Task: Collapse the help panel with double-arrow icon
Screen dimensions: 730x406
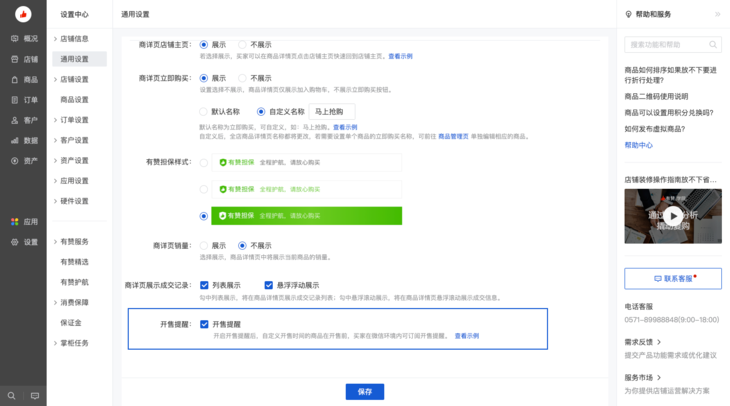Action: click(717, 15)
